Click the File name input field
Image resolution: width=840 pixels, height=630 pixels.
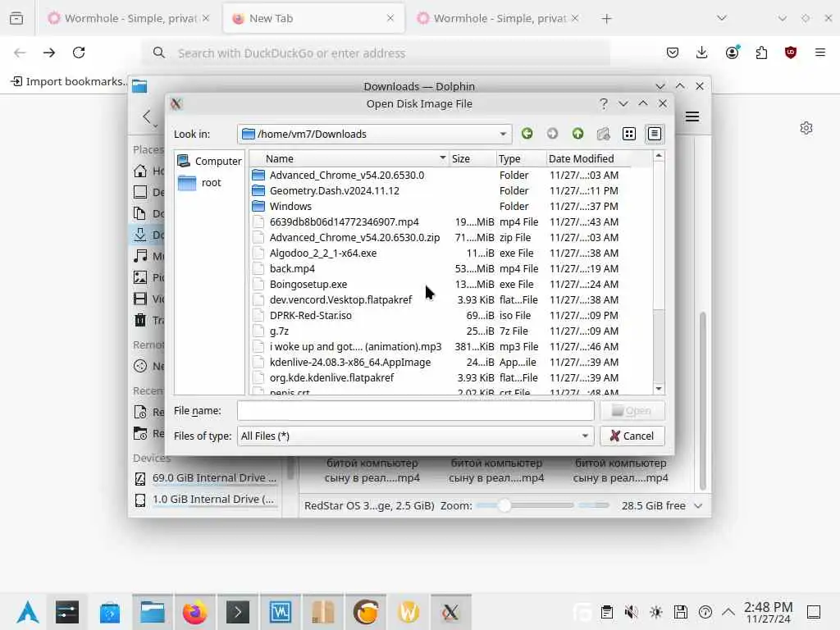click(415, 410)
